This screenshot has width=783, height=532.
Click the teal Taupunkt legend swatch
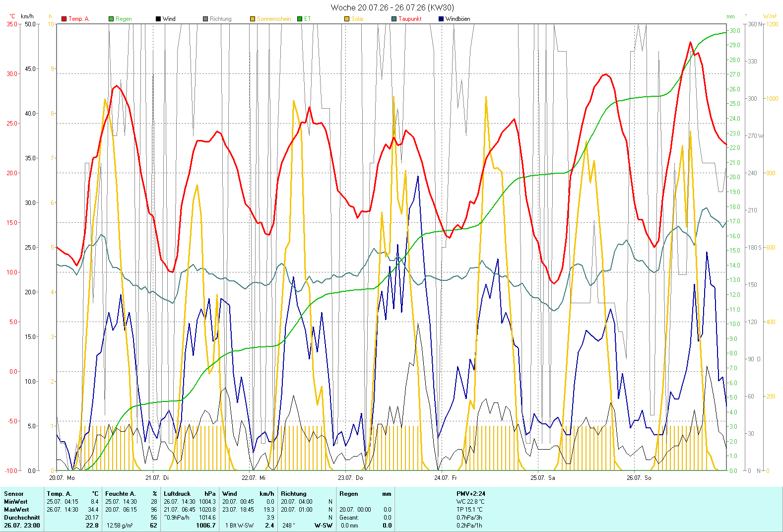[394, 19]
